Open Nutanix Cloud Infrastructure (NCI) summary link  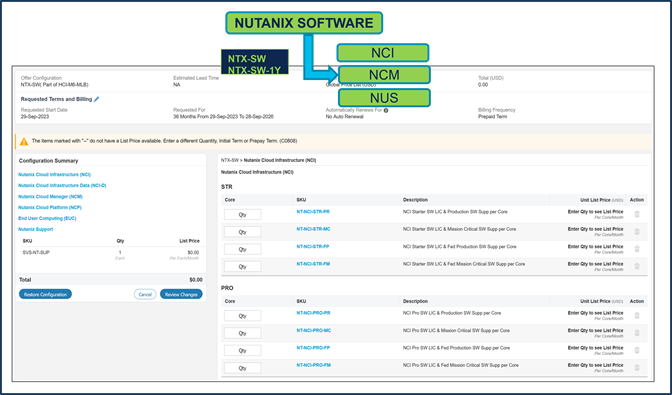point(54,175)
